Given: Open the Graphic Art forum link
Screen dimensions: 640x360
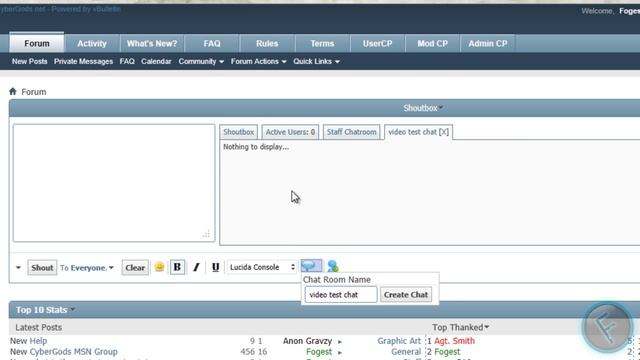Looking at the screenshot, I should tap(399, 341).
